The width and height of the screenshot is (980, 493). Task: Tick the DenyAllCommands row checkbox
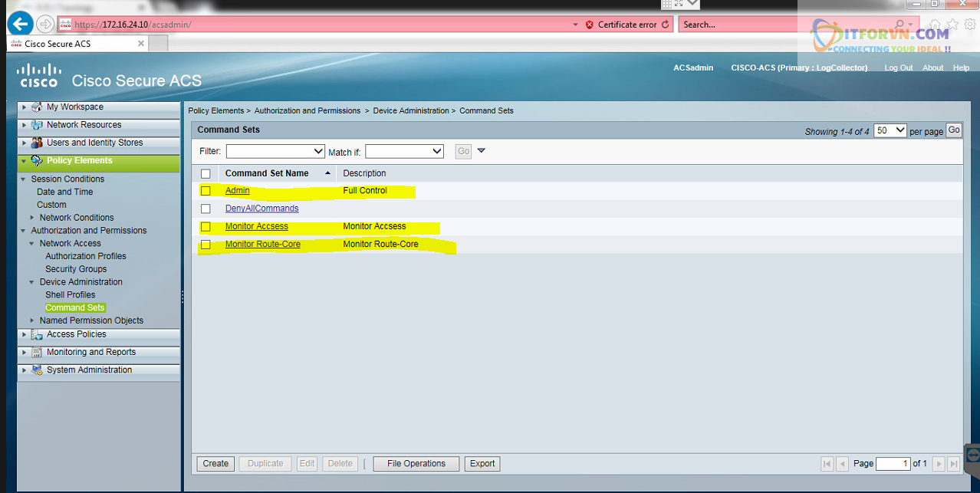[x=206, y=209]
